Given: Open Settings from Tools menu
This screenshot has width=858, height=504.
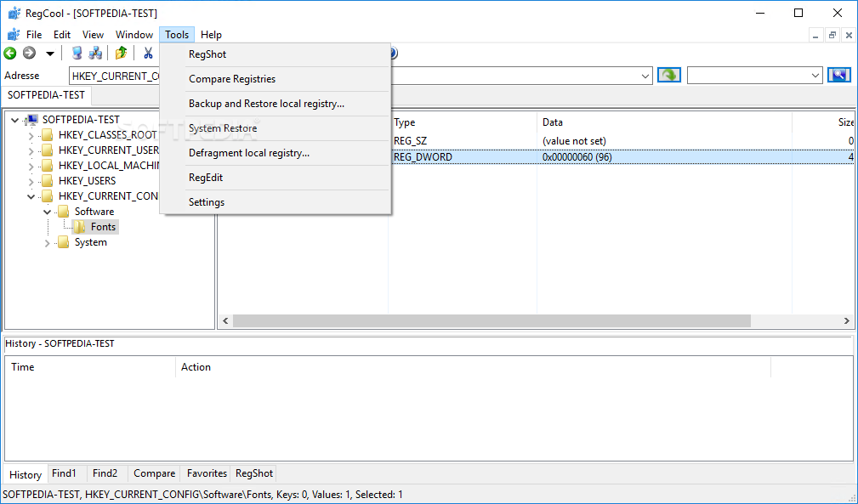Looking at the screenshot, I should point(276,201).
